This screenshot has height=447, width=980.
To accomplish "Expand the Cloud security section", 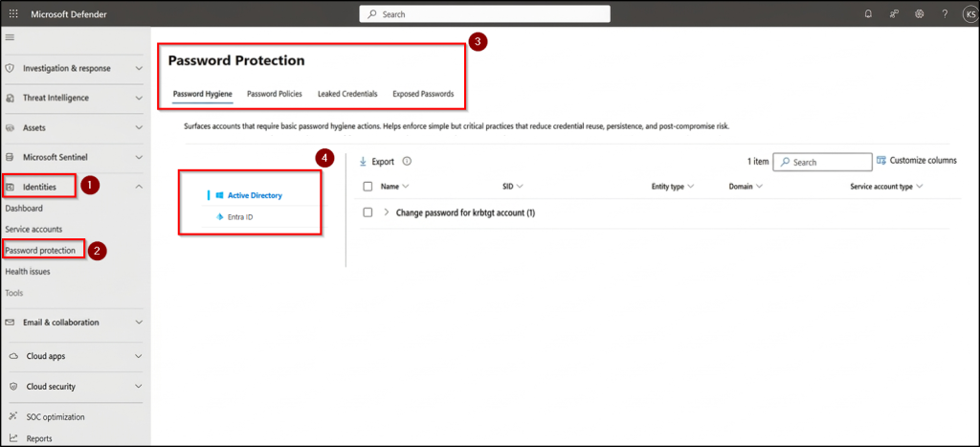I will (139, 387).
